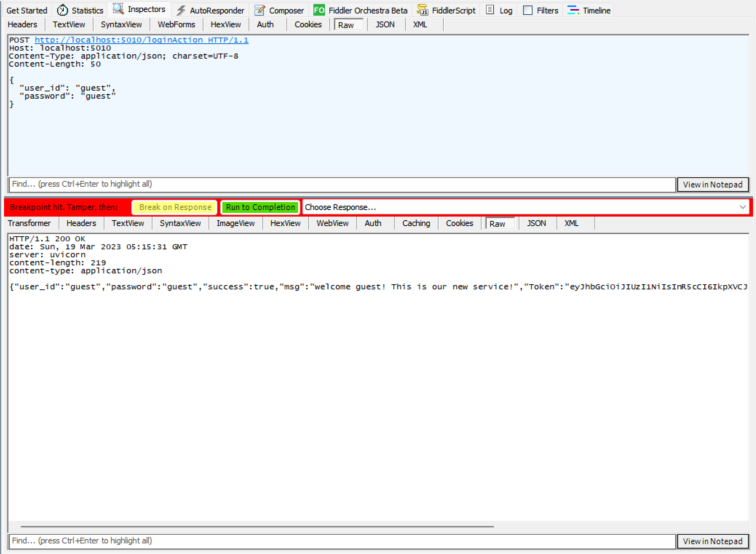Click the "Host: localhost:5010" header line
Viewport: 756px width, 554px height.
coord(60,48)
